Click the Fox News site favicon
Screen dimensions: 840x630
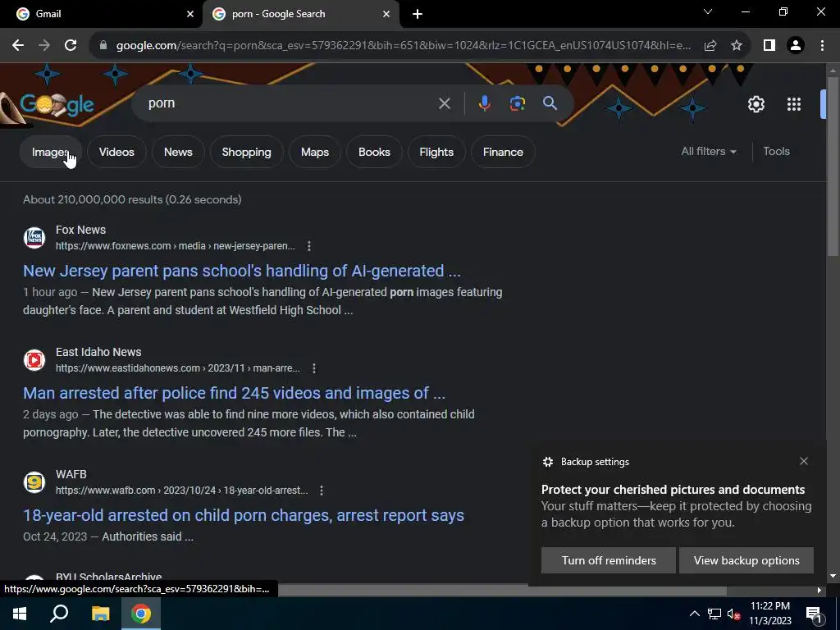[x=34, y=238]
